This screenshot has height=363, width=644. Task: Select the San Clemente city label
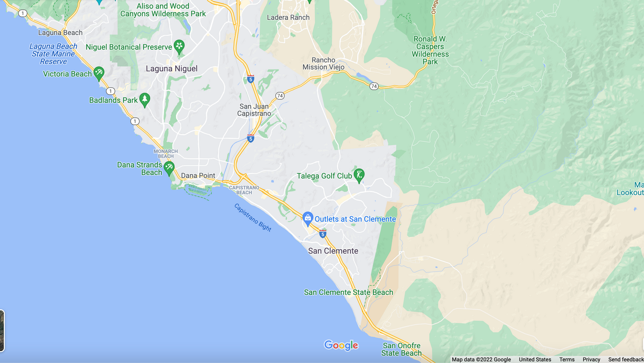pyautogui.click(x=333, y=251)
